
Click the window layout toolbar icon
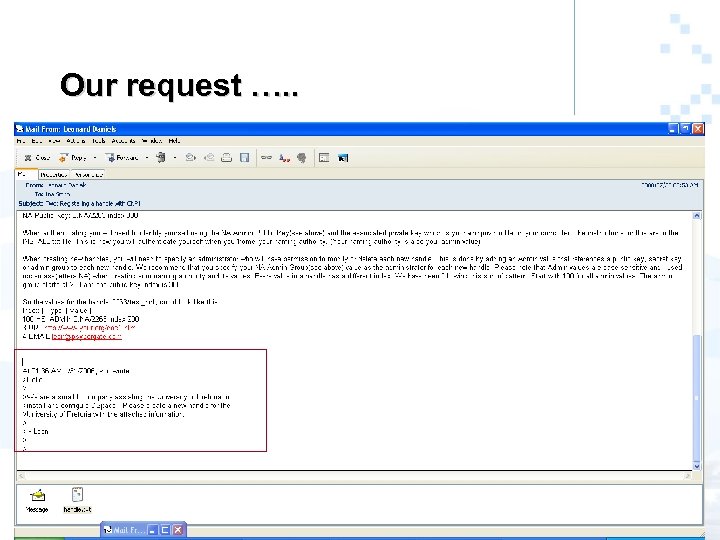coord(324,158)
